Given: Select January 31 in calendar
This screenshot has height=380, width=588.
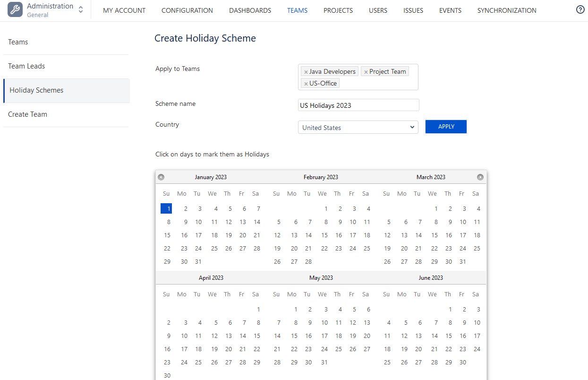Looking at the screenshot, I should coord(198,261).
